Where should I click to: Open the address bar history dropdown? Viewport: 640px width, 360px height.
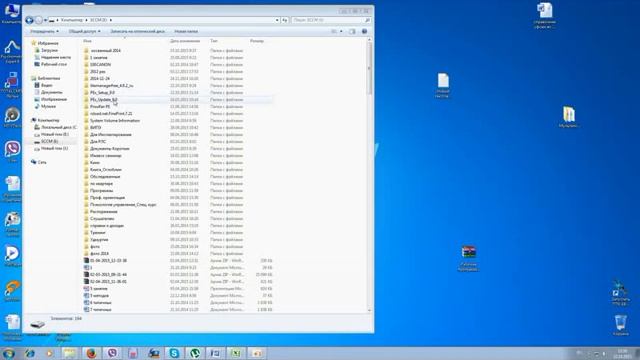point(277,20)
